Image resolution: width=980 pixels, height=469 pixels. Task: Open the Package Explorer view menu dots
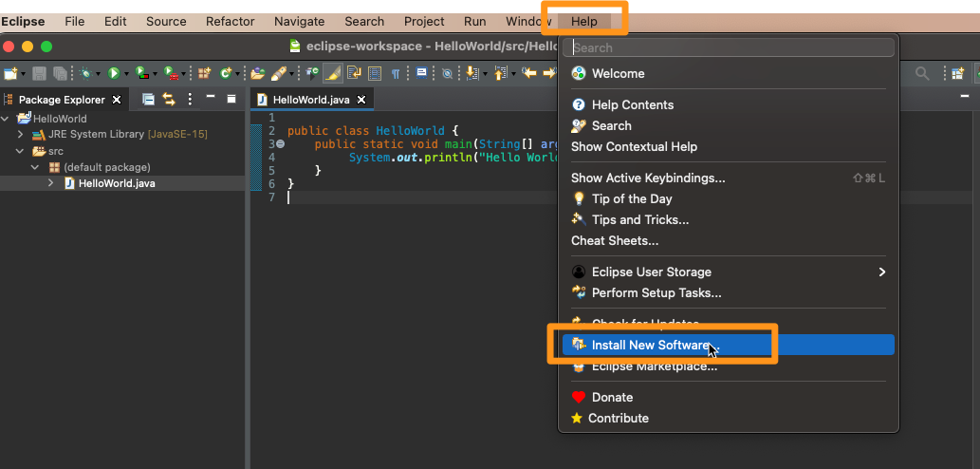click(190, 99)
